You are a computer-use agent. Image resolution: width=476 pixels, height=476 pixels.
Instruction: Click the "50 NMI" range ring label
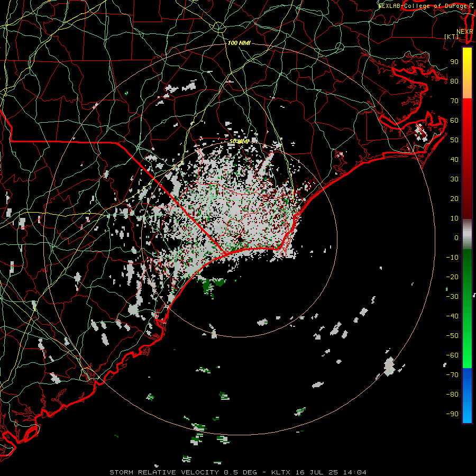(239, 141)
